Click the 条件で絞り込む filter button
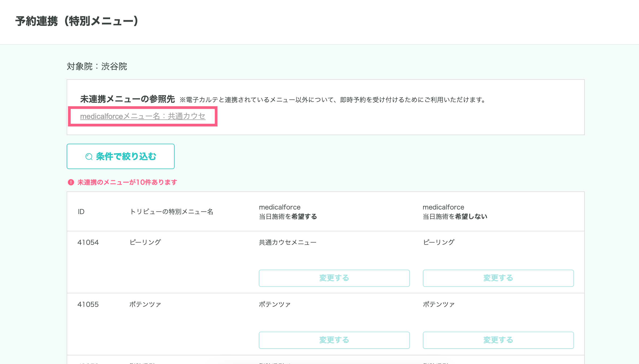639x364 pixels. (x=121, y=156)
